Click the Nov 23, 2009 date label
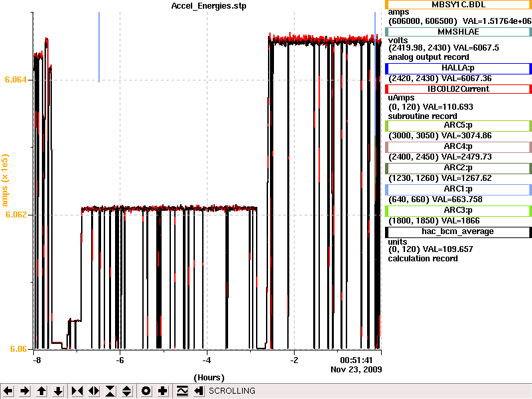Viewport: 532px width, 399px height. coord(356,370)
